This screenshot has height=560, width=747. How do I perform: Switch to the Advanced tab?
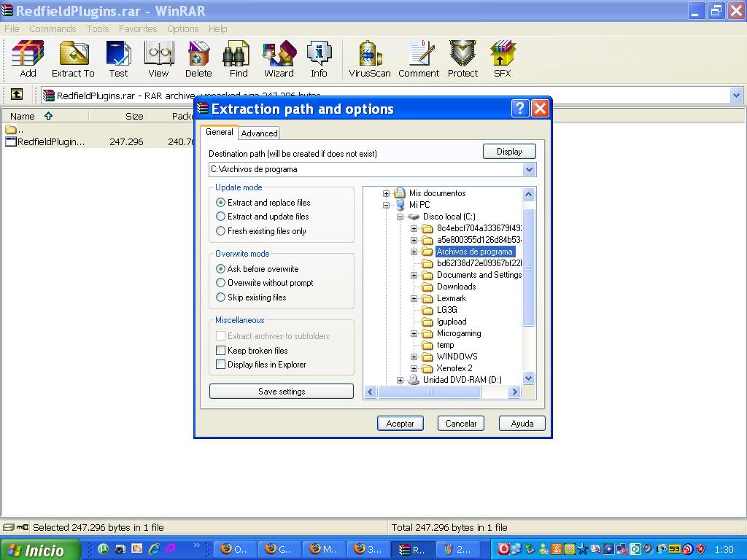pyautogui.click(x=259, y=133)
